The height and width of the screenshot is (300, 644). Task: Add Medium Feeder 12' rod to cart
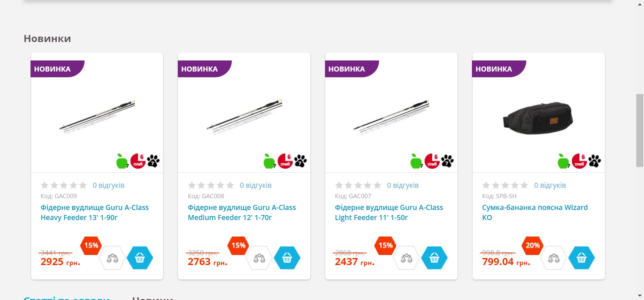[x=287, y=258]
